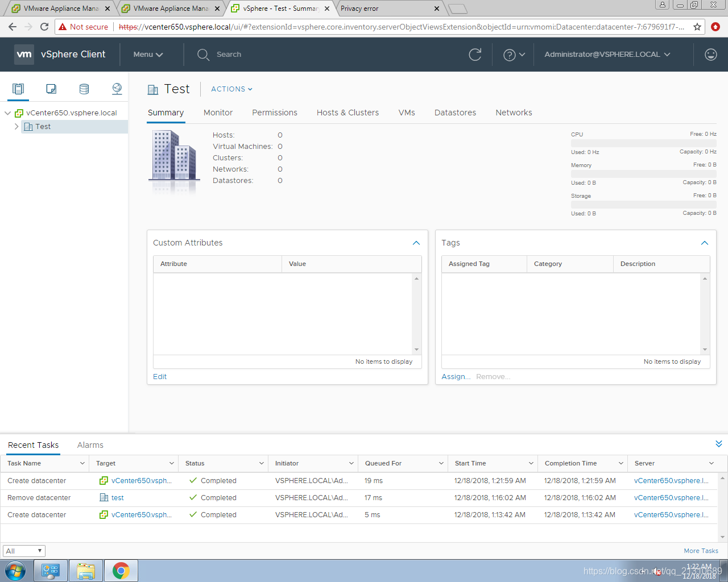Click the Attribute column header
The width and height of the screenshot is (728, 582).
click(x=217, y=264)
